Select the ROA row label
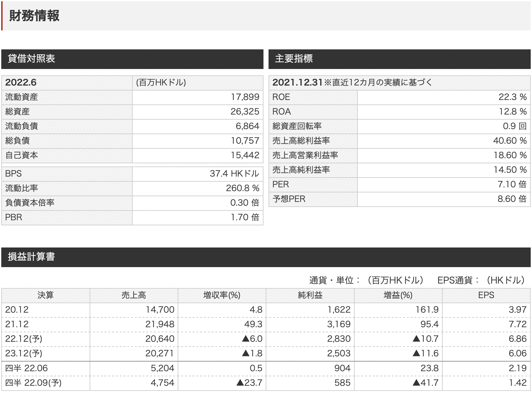Viewport: 532px width, 407px height. tap(282, 112)
